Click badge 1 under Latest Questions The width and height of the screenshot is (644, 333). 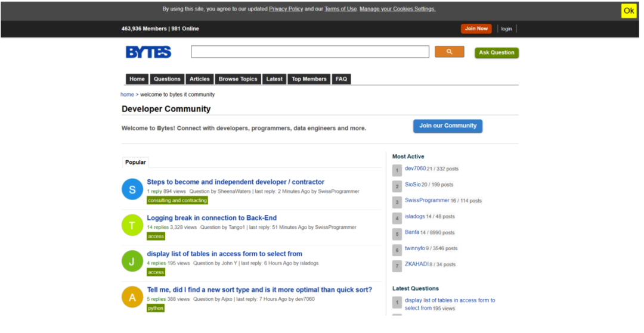pos(397,303)
